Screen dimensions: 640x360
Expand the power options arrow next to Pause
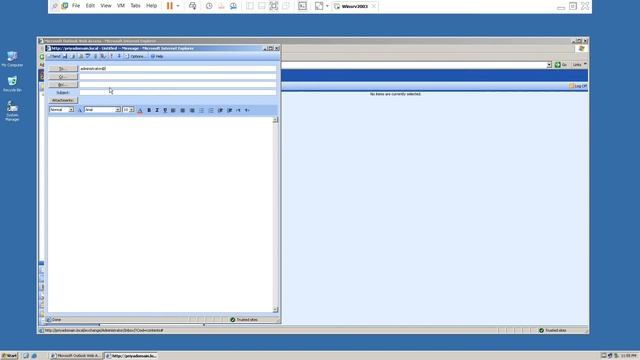[x=178, y=6]
